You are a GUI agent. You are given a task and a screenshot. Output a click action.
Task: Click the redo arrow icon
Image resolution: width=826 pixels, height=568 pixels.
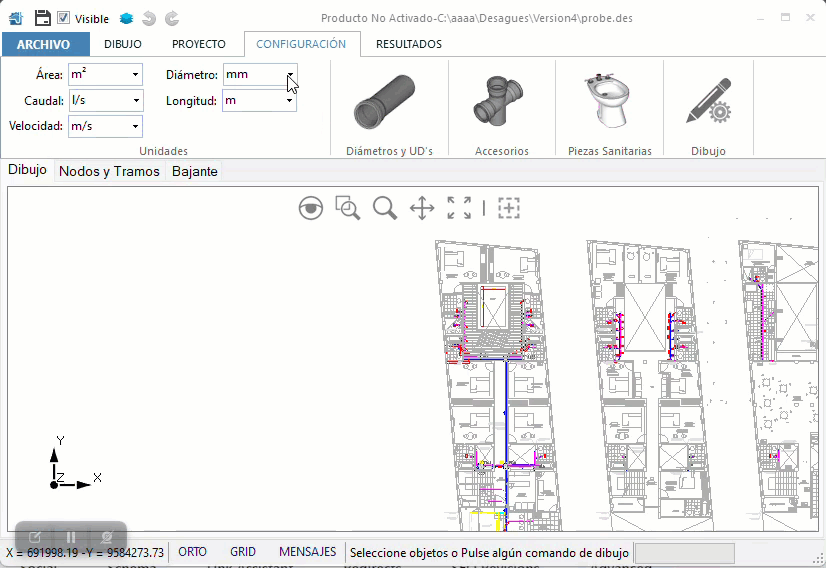pos(172,18)
